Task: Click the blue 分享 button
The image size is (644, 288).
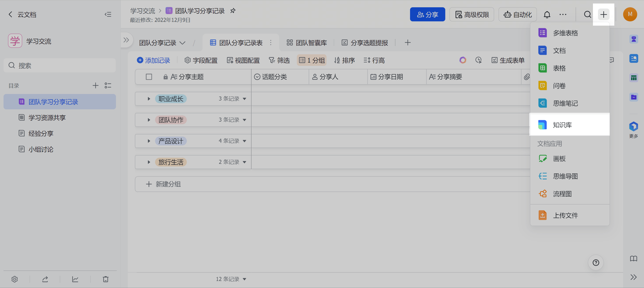Action: point(427,15)
